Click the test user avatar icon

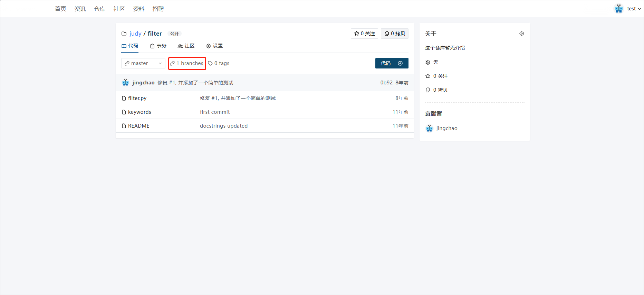click(x=618, y=9)
